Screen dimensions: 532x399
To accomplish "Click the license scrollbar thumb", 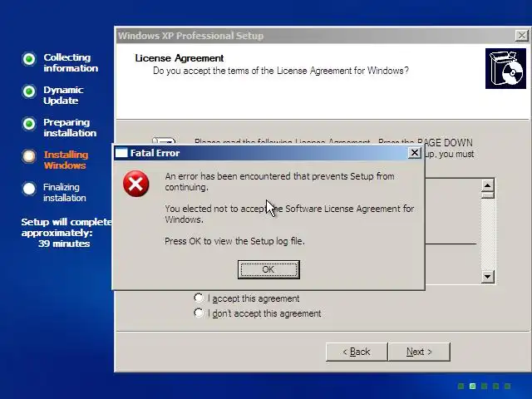I will (488, 195).
